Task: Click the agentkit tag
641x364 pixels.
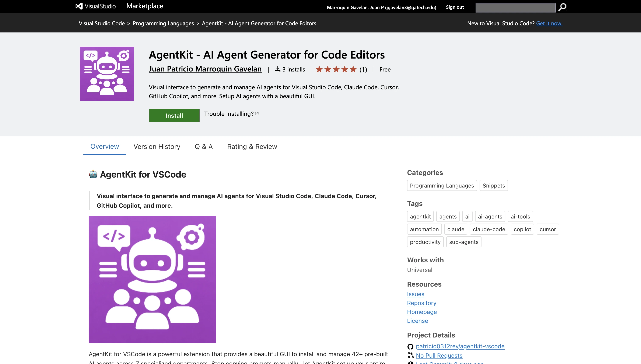Action: 420,217
